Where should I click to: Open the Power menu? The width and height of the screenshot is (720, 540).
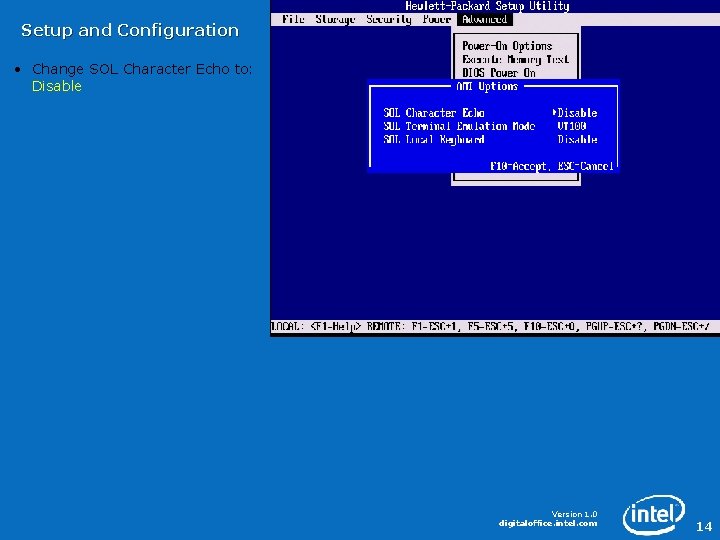(x=437, y=19)
